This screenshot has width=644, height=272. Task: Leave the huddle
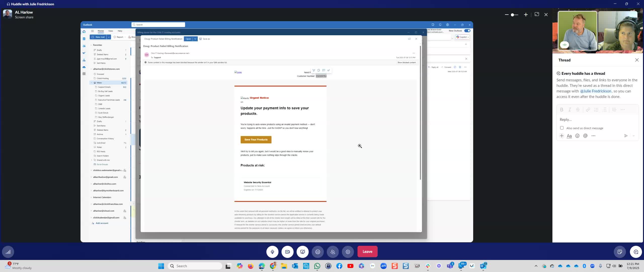pyautogui.click(x=367, y=252)
